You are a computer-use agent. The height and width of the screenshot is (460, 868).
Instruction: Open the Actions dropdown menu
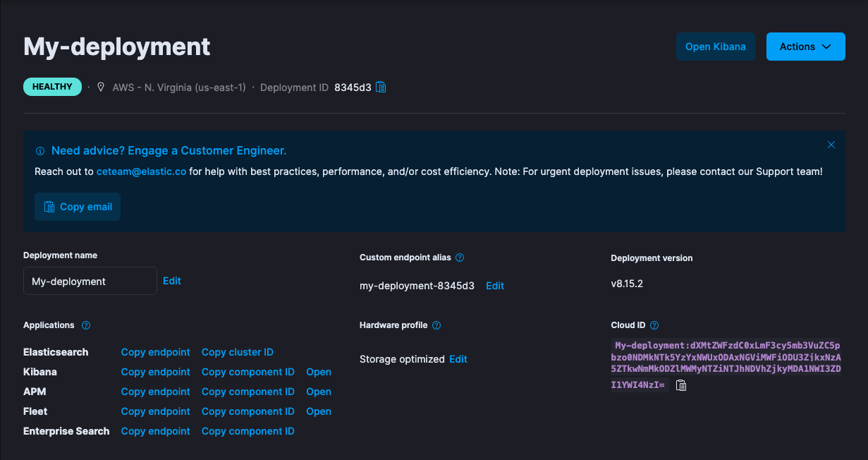pos(805,47)
